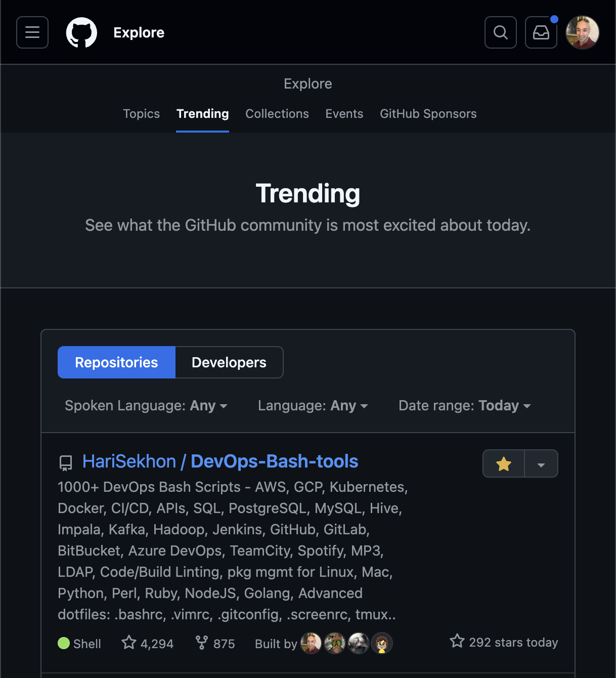The height and width of the screenshot is (678, 616).
Task: Expand the starred button's dropdown arrow
Action: pos(541,463)
